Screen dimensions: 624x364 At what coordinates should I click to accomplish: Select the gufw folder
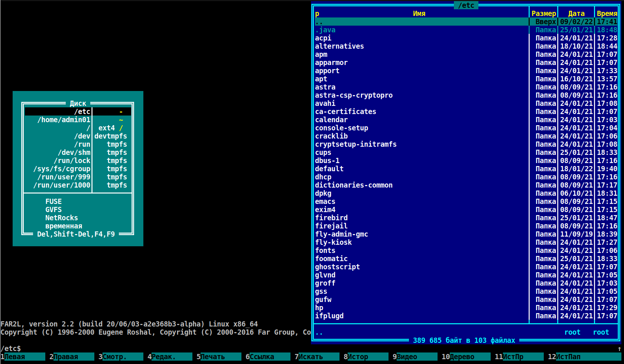pyautogui.click(x=466, y=299)
